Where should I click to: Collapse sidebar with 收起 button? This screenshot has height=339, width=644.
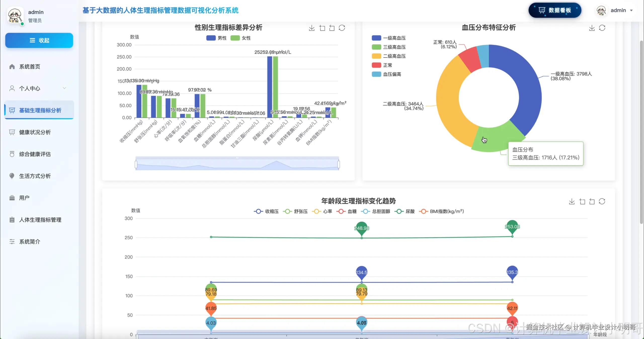pos(39,40)
